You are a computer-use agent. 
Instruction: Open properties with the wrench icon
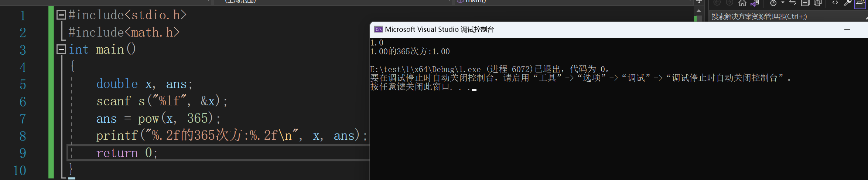[848, 3]
